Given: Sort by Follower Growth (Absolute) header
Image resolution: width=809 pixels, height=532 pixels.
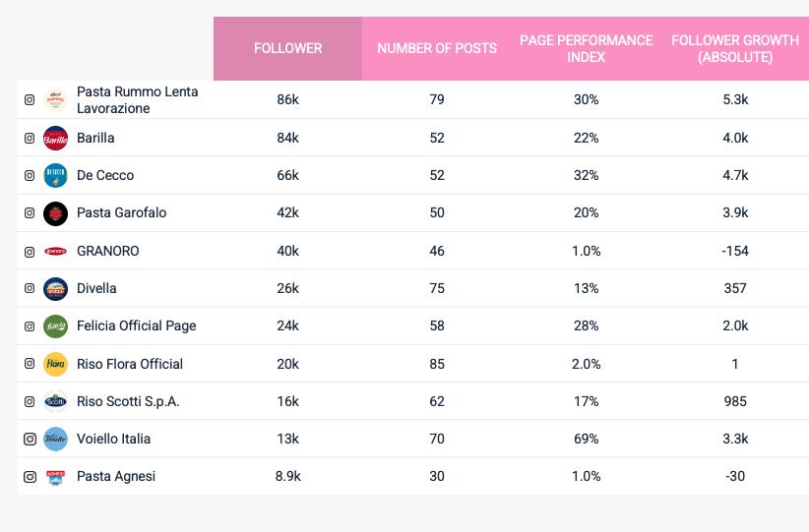Looking at the screenshot, I should [734, 48].
